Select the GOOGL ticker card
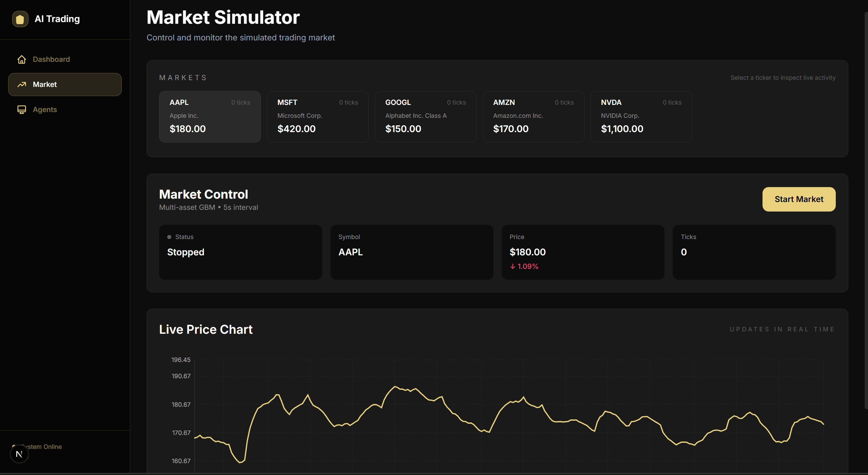The height and width of the screenshot is (475, 868). pos(425,116)
